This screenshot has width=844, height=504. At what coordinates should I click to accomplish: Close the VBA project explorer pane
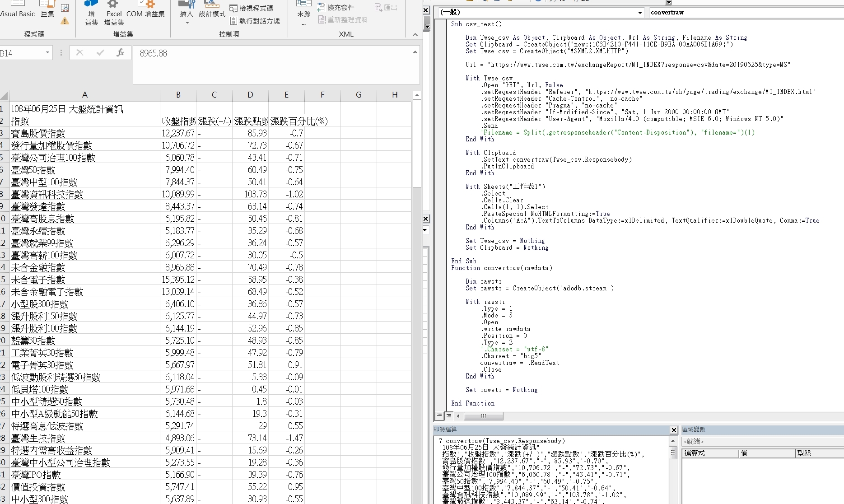[x=426, y=10]
